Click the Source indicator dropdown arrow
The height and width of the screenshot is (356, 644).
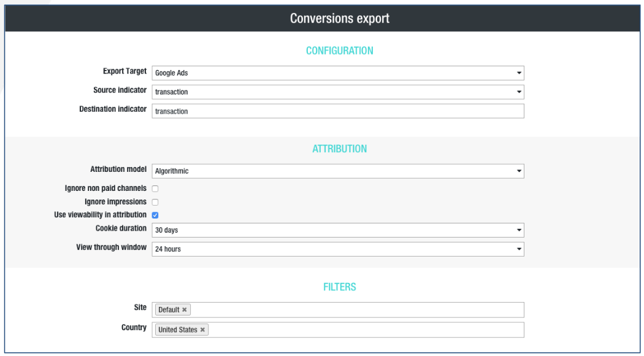519,92
